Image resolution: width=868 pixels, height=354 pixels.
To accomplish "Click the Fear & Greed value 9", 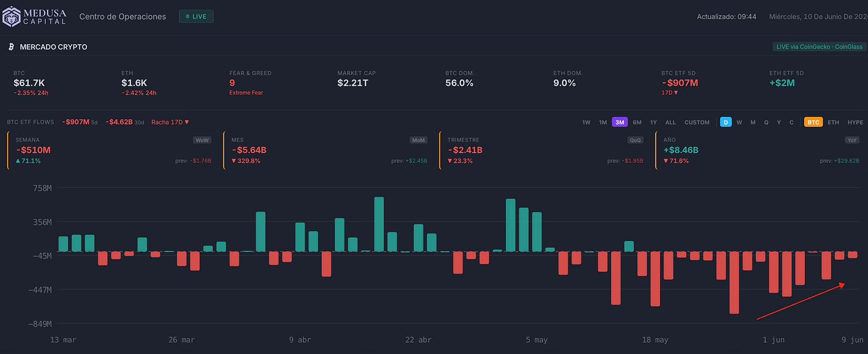I will coord(232,83).
